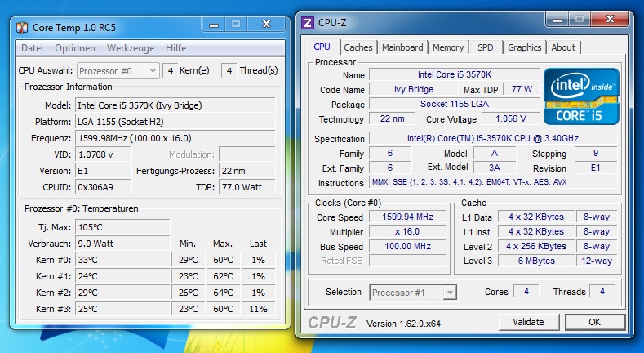Open the Hilfe menu in Core Temp
Screen dimensions: 644x353
[175, 48]
